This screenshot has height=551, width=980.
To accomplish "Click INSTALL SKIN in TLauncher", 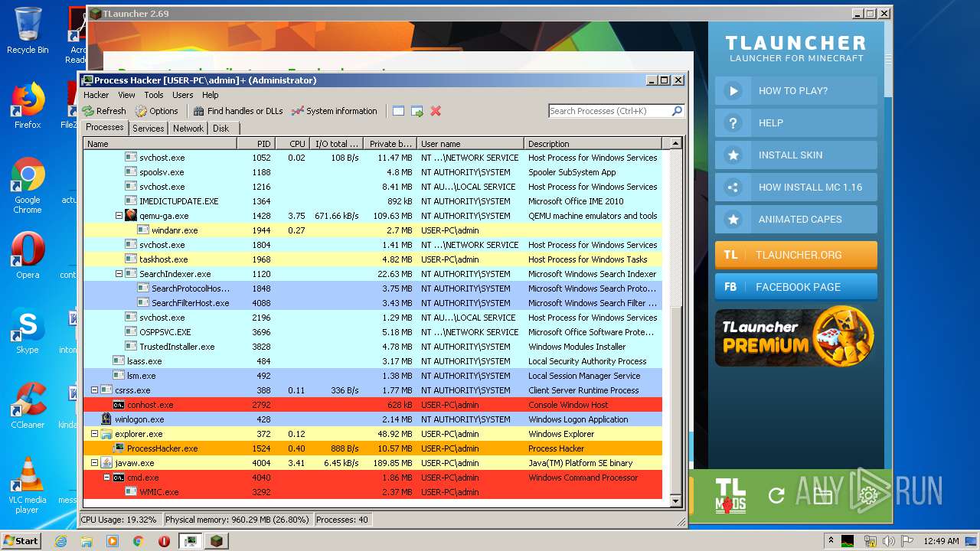I will tap(796, 155).
